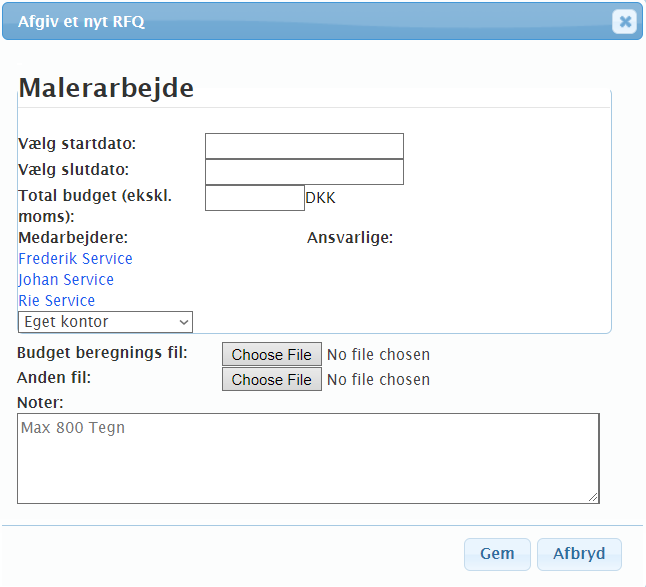The image size is (646, 587).
Task: Choose file for Budget beregnings fil
Action: pyautogui.click(x=271, y=354)
